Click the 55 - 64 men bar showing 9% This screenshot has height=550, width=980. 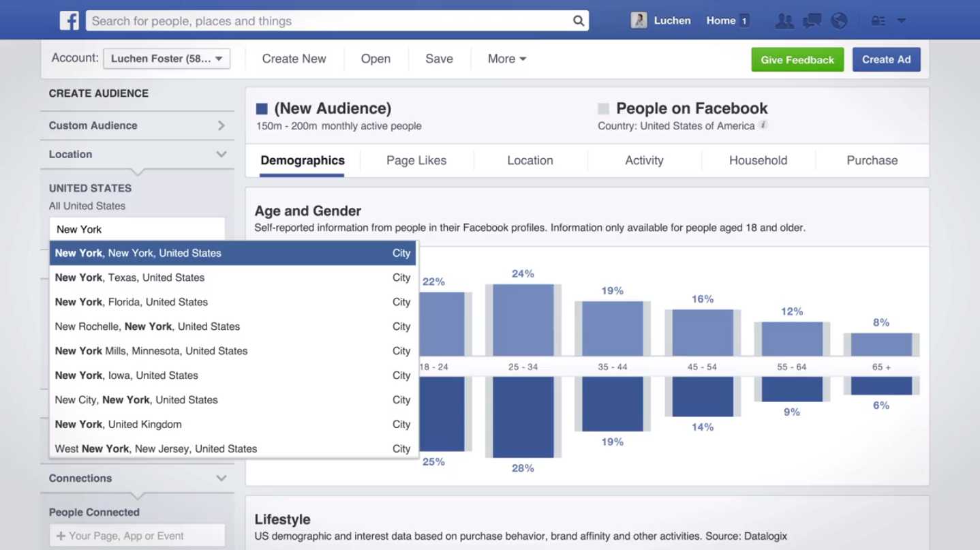(x=792, y=388)
